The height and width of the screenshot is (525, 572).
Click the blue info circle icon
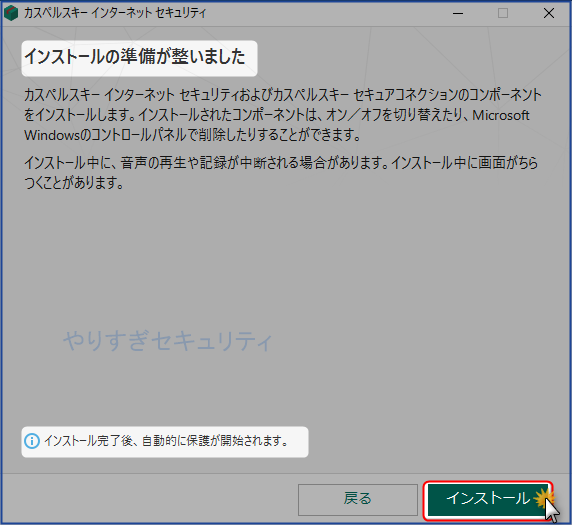pyautogui.click(x=32, y=441)
